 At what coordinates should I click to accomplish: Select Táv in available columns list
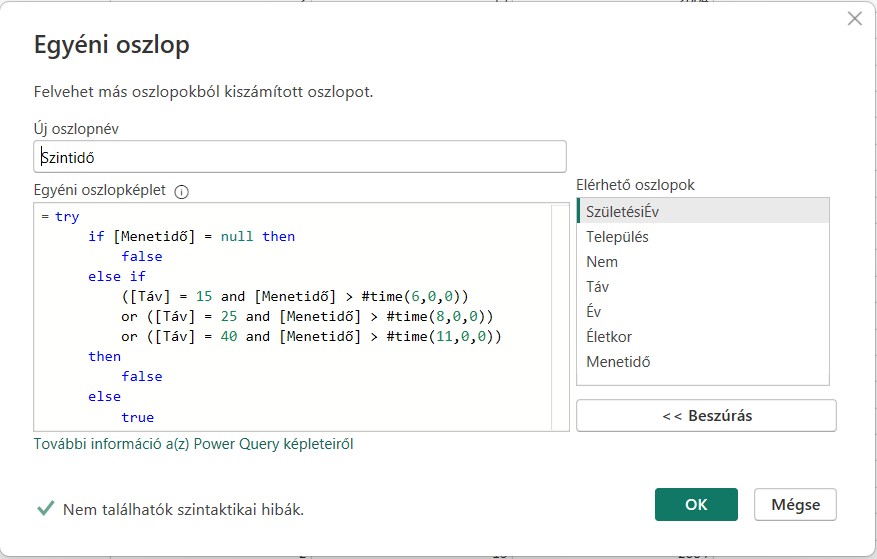click(x=702, y=286)
